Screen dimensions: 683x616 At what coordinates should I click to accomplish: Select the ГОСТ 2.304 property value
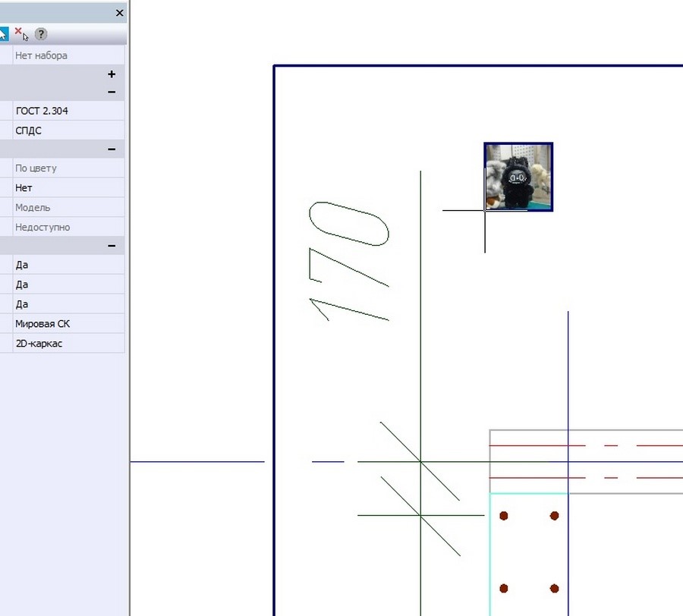(68, 111)
